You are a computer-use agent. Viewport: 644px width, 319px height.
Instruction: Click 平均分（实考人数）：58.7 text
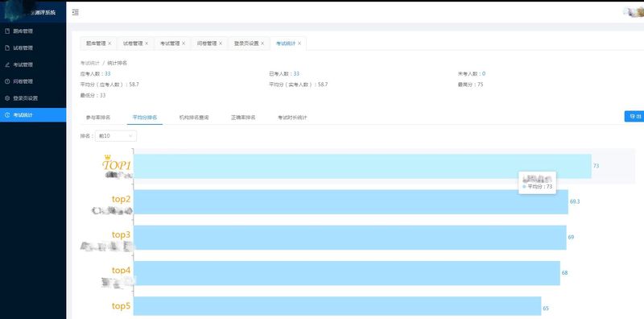[x=298, y=85]
